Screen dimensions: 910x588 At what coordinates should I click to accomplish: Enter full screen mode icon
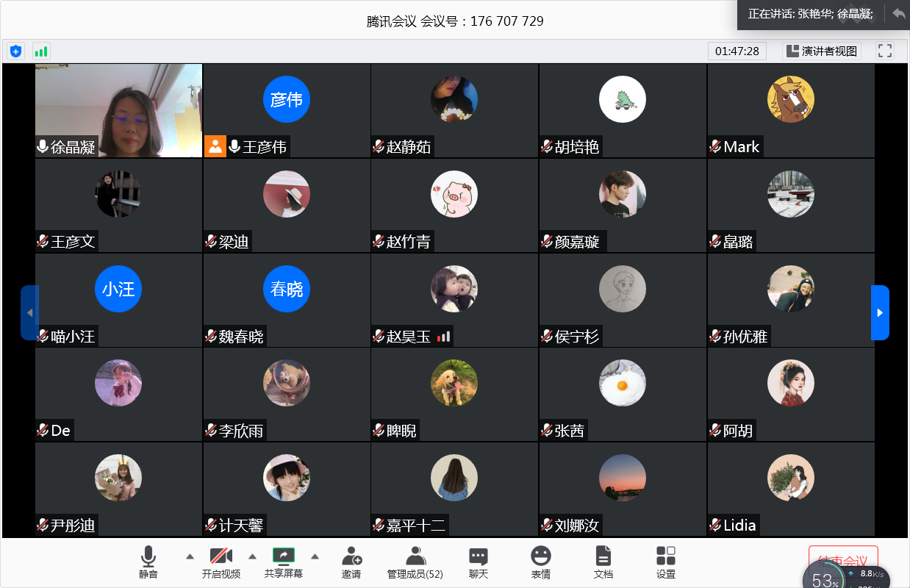click(x=885, y=51)
